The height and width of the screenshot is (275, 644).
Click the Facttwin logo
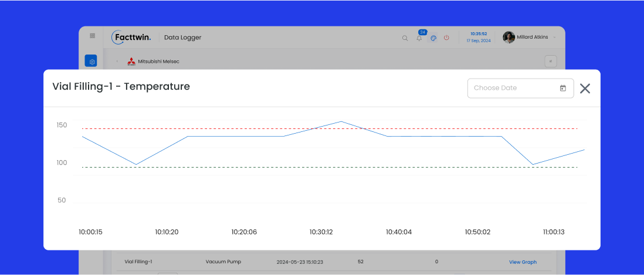click(x=131, y=38)
